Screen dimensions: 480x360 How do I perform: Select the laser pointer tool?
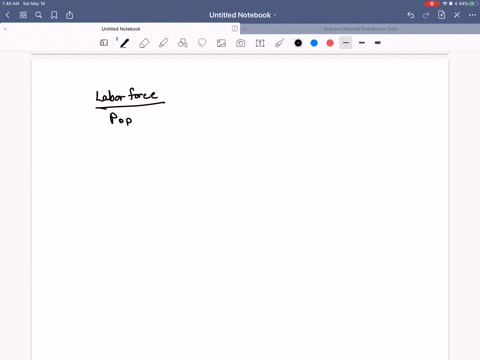click(279, 43)
